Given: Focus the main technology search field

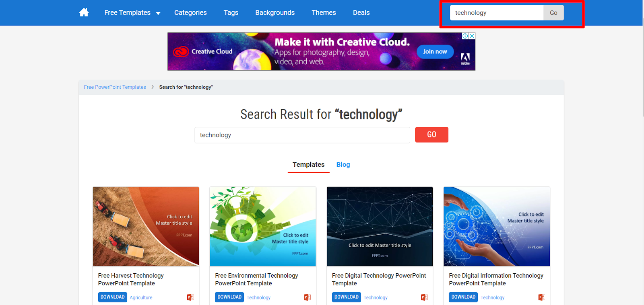Looking at the screenshot, I should coord(302,135).
